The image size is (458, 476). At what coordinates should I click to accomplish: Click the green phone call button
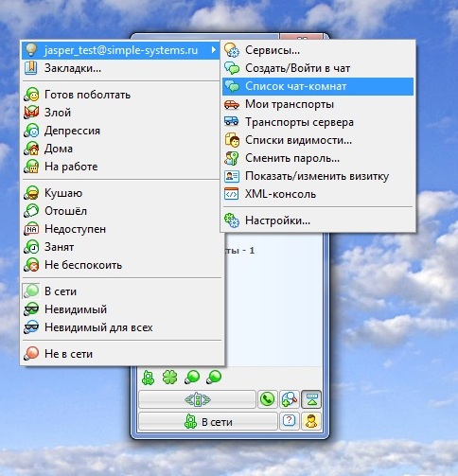tap(268, 399)
